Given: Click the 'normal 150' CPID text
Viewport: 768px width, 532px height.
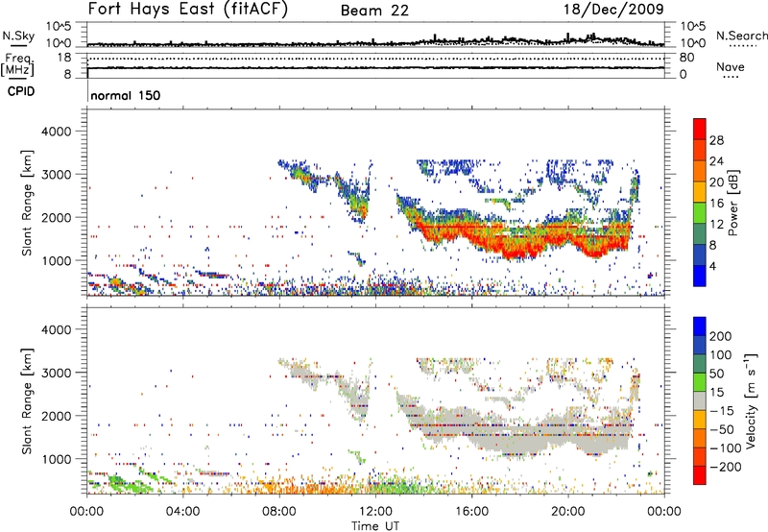Looking at the screenshot, I should tap(126, 95).
